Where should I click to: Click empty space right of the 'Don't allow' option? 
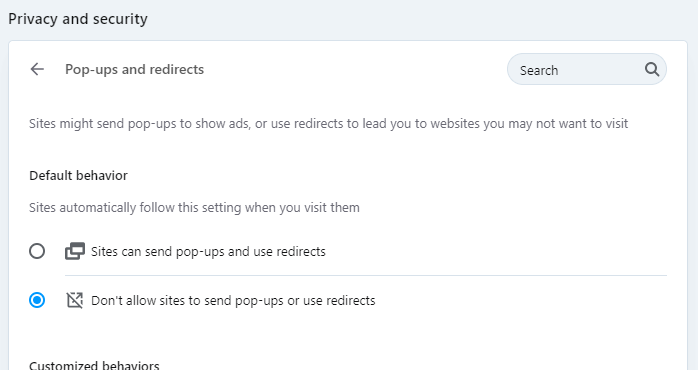521,301
